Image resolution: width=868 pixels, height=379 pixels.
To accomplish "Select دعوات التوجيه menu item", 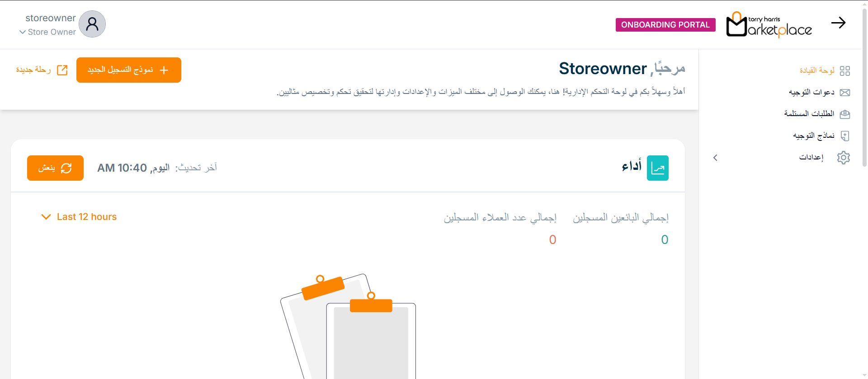I will coord(811,93).
